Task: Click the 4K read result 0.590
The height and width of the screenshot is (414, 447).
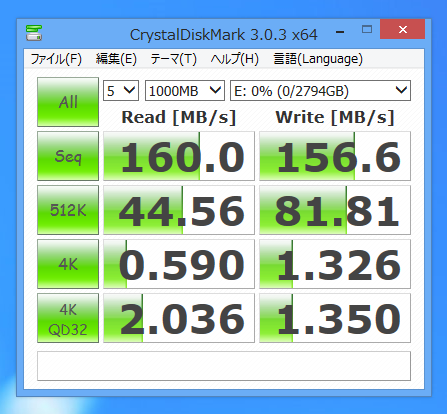Action: (179, 264)
